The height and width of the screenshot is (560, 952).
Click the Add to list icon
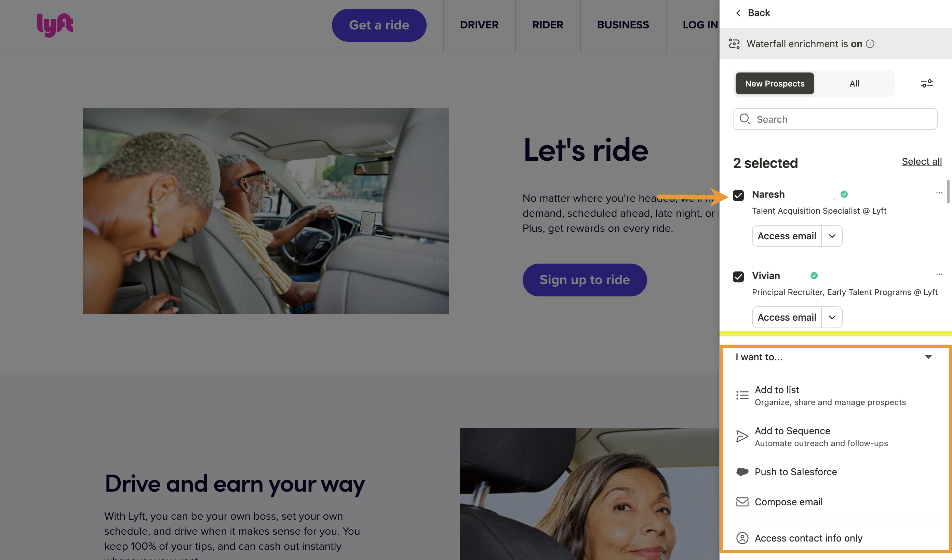pos(742,395)
